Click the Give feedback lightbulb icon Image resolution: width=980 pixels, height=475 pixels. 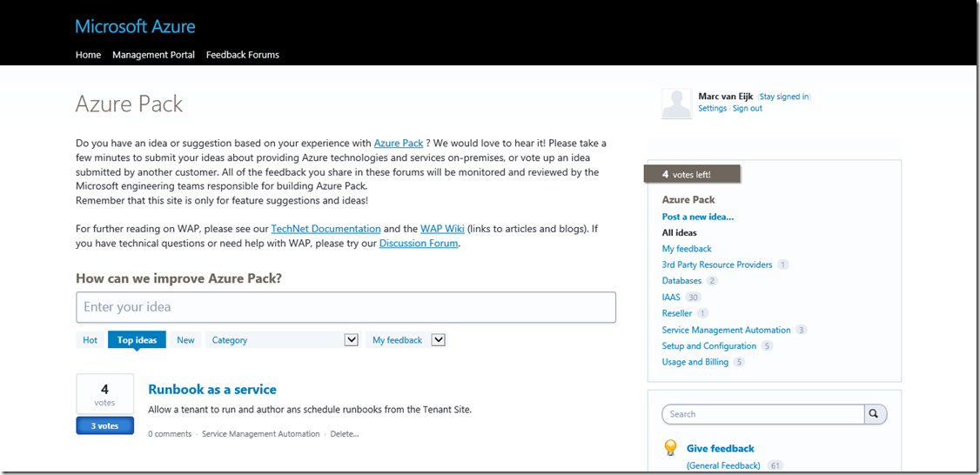coord(670,448)
